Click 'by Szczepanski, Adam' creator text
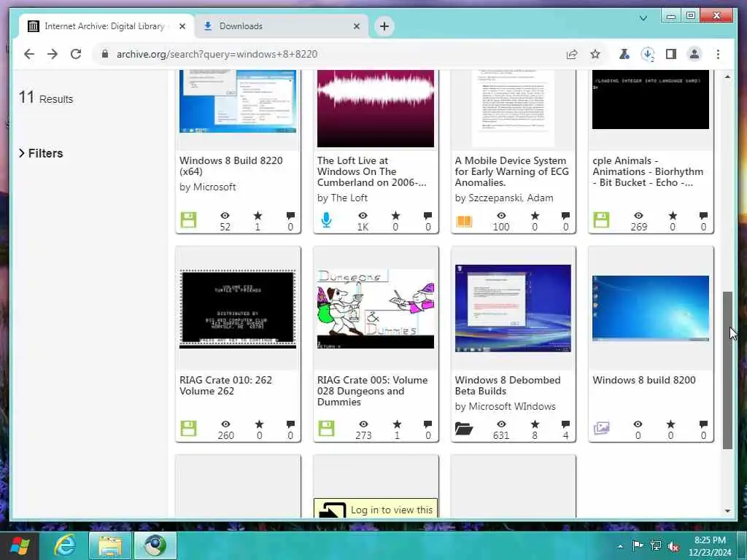 [504, 198]
